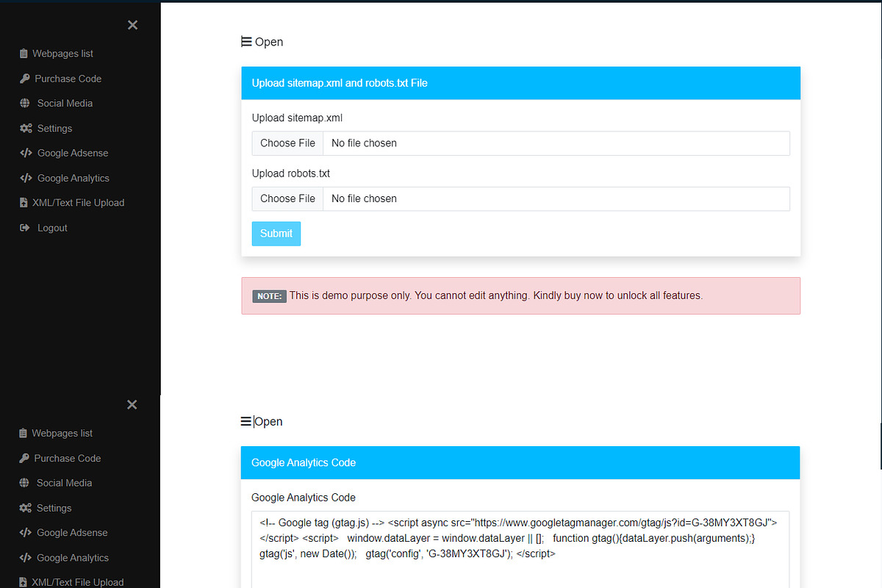Open Purchase Code label in Analytics page sidebar
Screen dimensions: 882x588
click(x=68, y=458)
